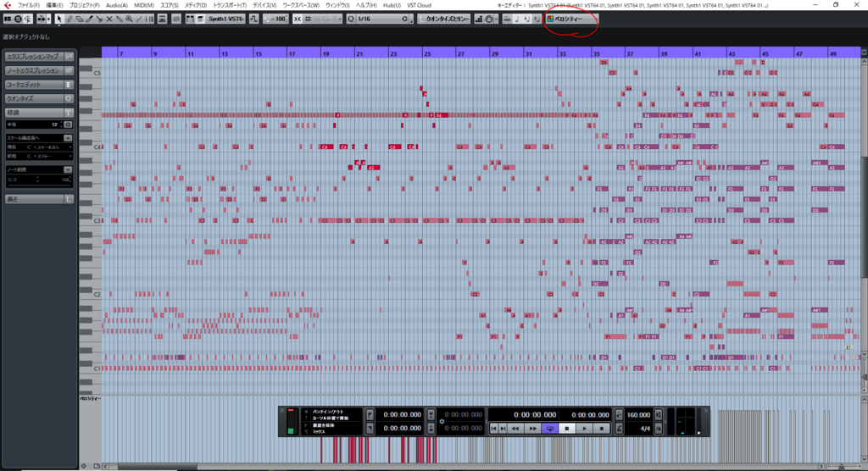
Task: Select the Trim tool
Action: (x=89, y=19)
